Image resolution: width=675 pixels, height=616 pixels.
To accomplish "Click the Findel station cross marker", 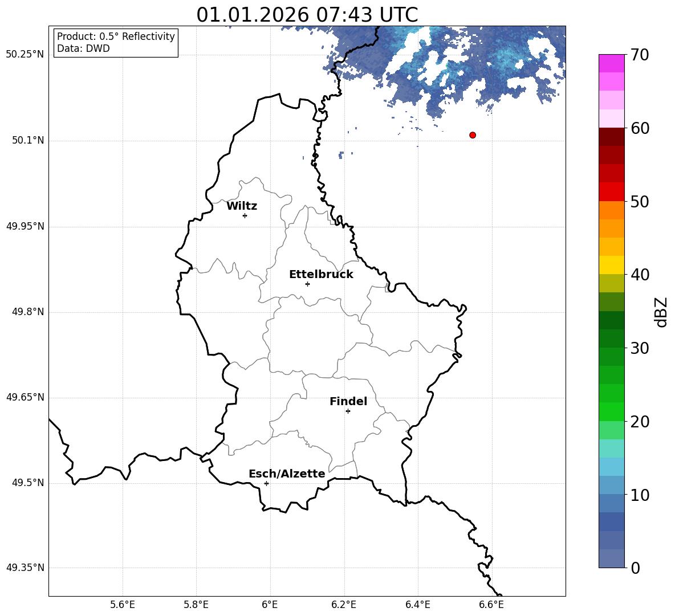I will pyautogui.click(x=348, y=411).
